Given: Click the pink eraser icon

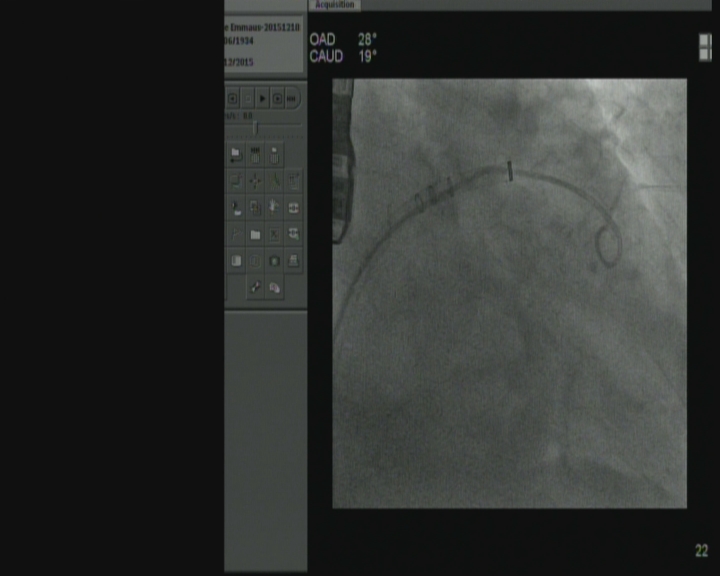Looking at the screenshot, I should (275, 288).
